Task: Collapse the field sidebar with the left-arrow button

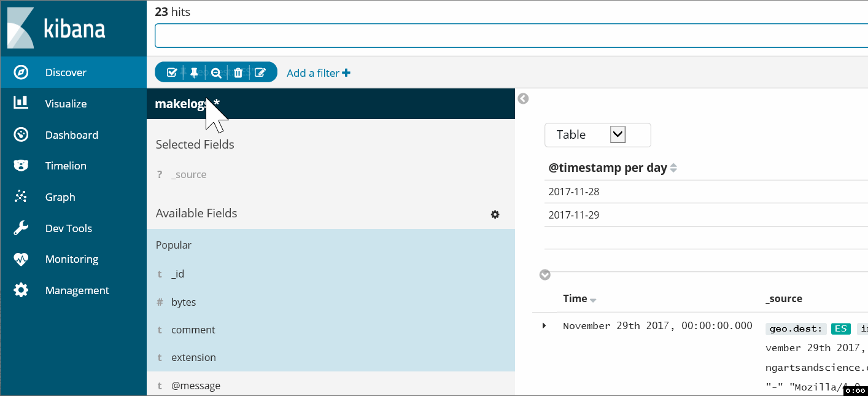Action: click(x=523, y=98)
